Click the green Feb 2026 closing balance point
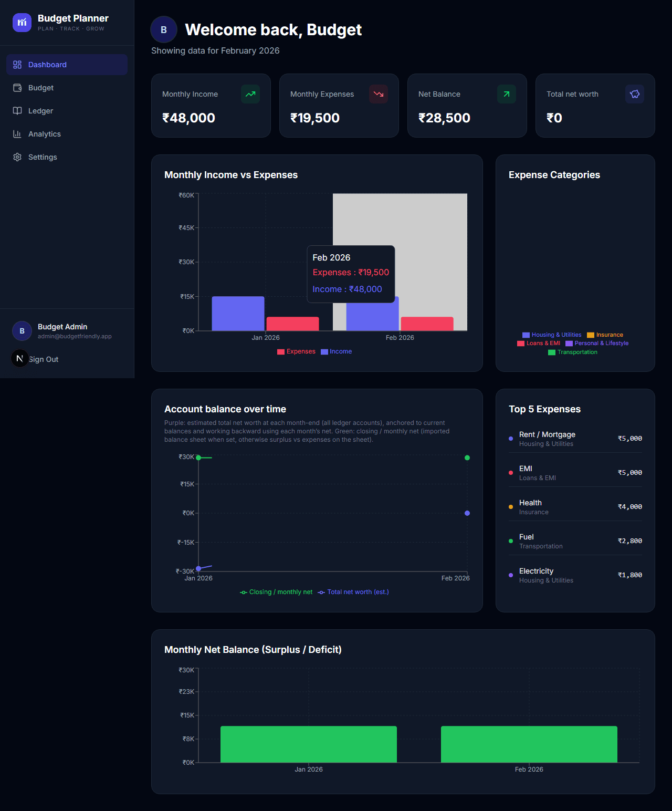This screenshot has width=672, height=811. [467, 458]
